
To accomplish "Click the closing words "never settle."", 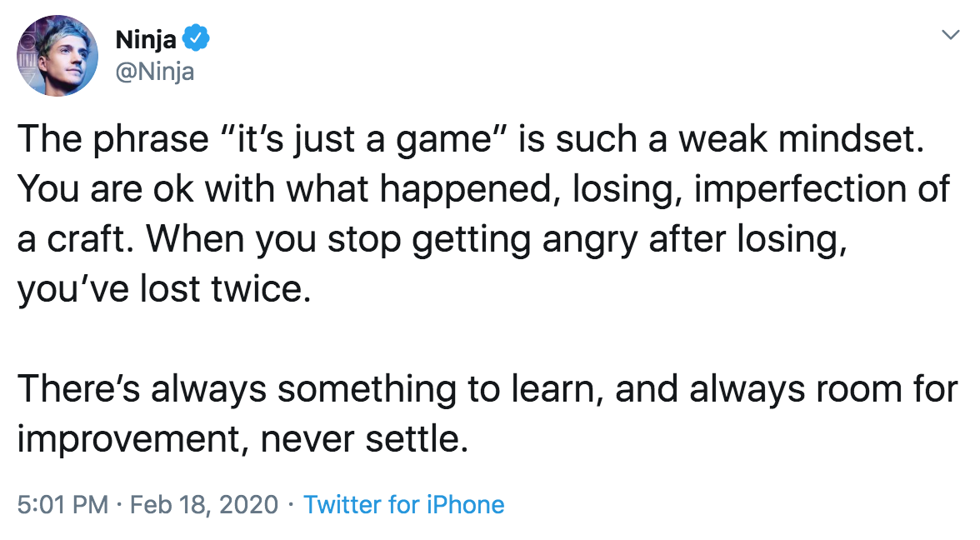I will (x=361, y=439).
